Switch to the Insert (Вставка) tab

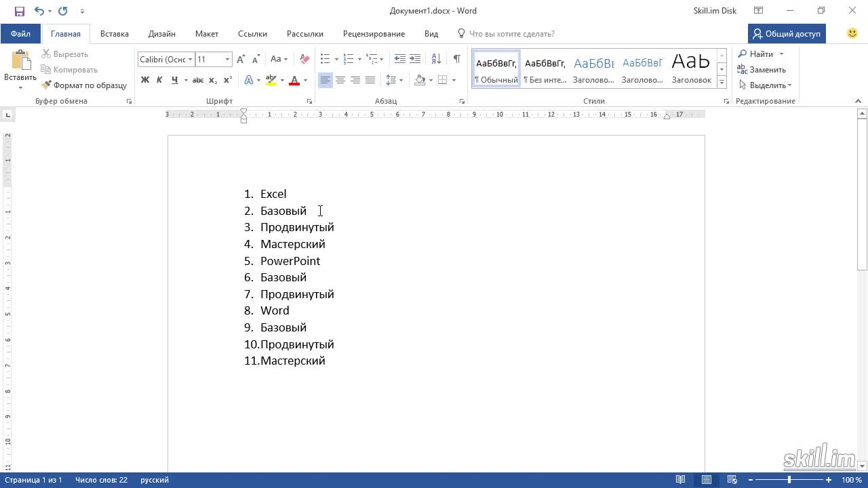tap(115, 34)
